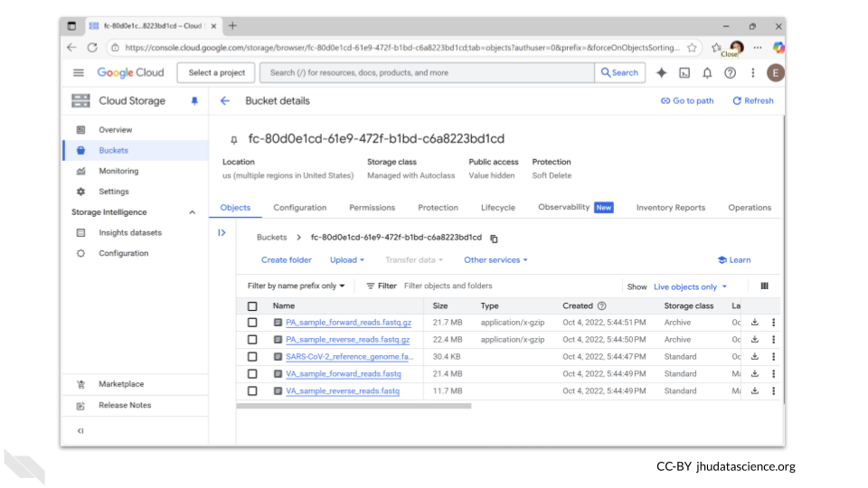Expand the Upload dropdown

[x=347, y=260]
